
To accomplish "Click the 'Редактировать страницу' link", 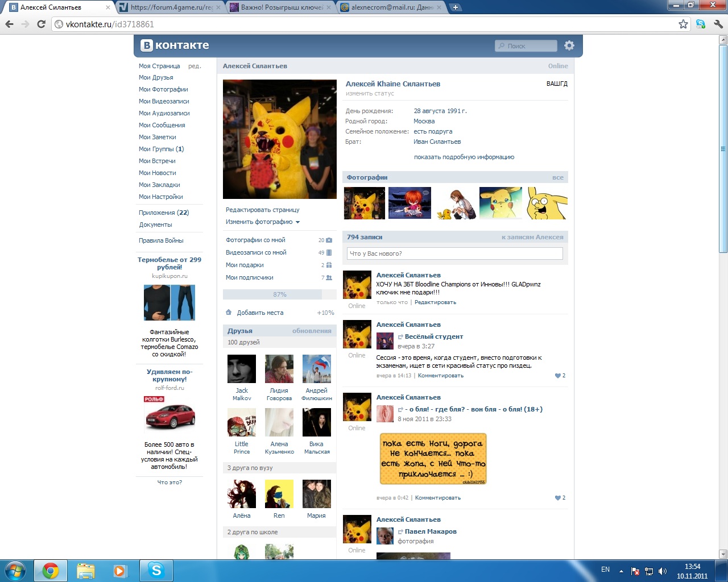I will [263, 210].
